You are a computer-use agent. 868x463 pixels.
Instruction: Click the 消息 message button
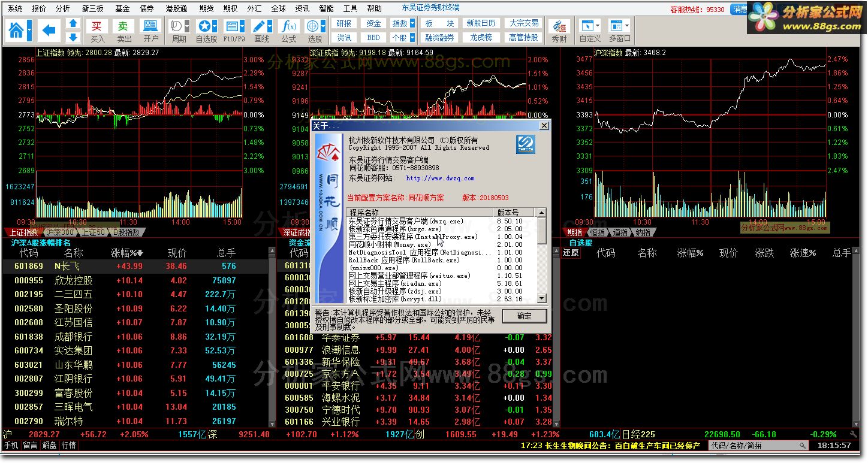(740, 9)
